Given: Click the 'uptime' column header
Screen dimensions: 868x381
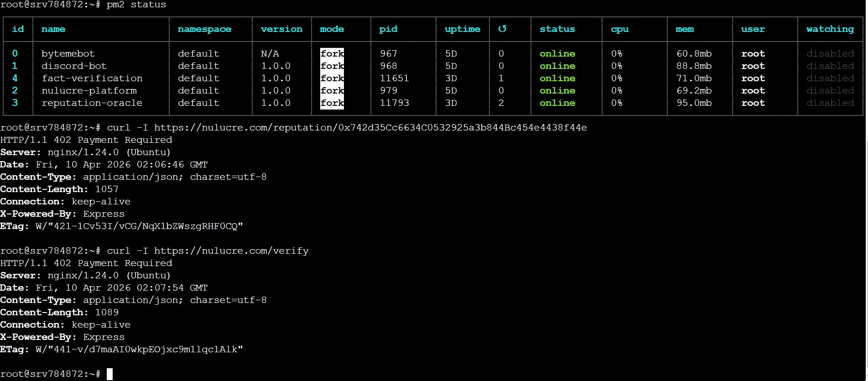Looking at the screenshot, I should tap(462, 29).
